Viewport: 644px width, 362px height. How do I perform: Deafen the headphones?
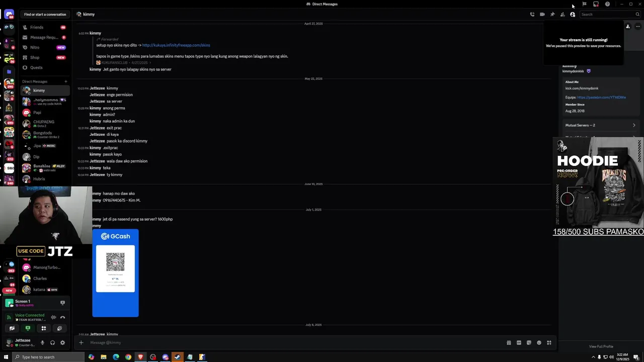point(52,343)
